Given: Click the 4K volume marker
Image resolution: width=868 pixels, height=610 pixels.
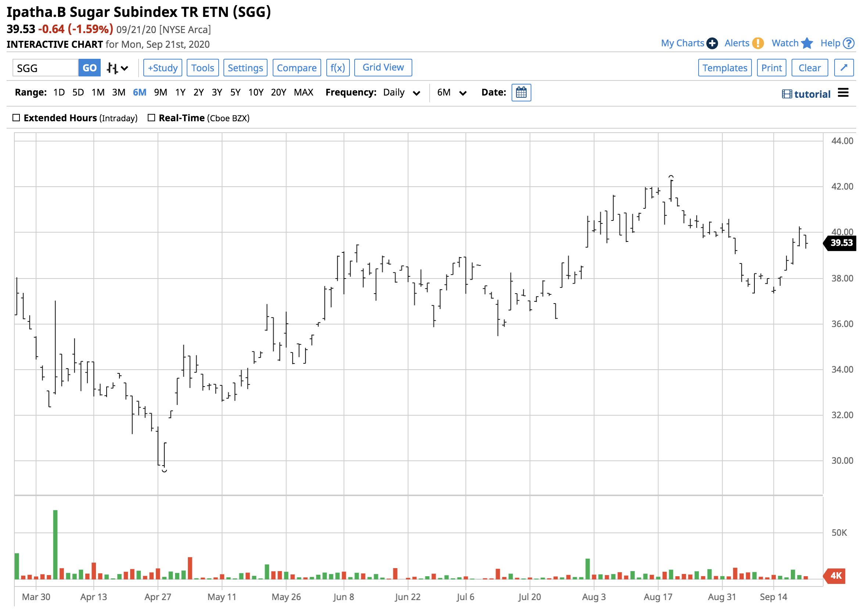Looking at the screenshot, I should coord(835,575).
